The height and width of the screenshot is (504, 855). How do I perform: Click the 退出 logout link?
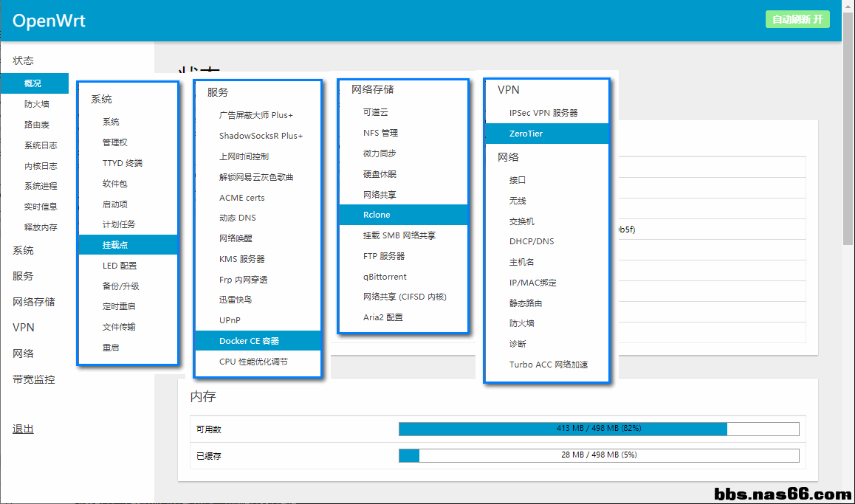[x=23, y=429]
